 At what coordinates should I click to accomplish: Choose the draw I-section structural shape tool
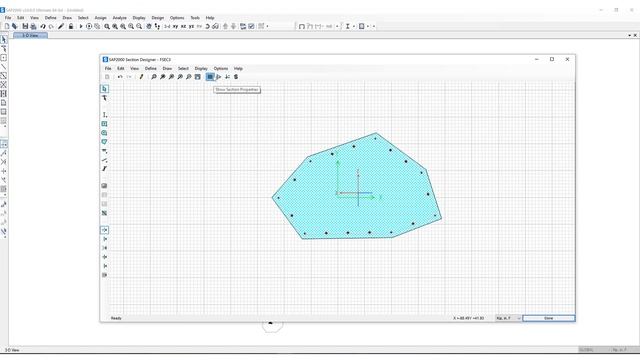tap(104, 115)
